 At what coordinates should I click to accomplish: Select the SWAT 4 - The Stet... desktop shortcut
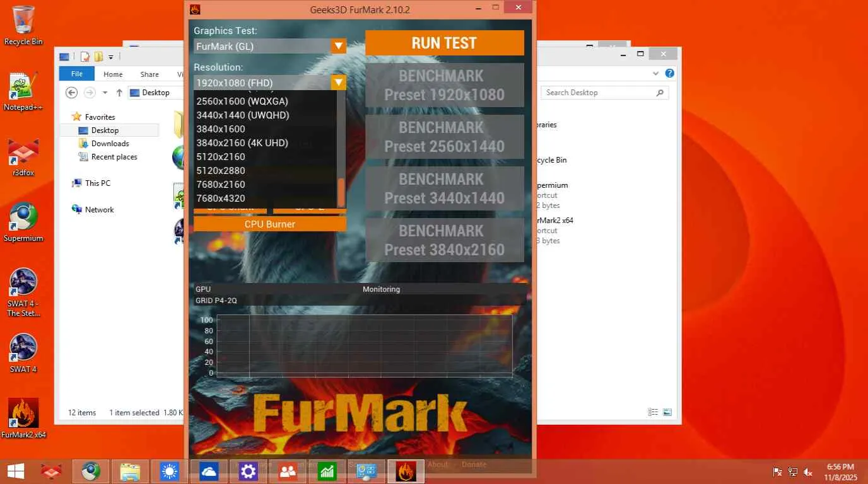point(23,292)
